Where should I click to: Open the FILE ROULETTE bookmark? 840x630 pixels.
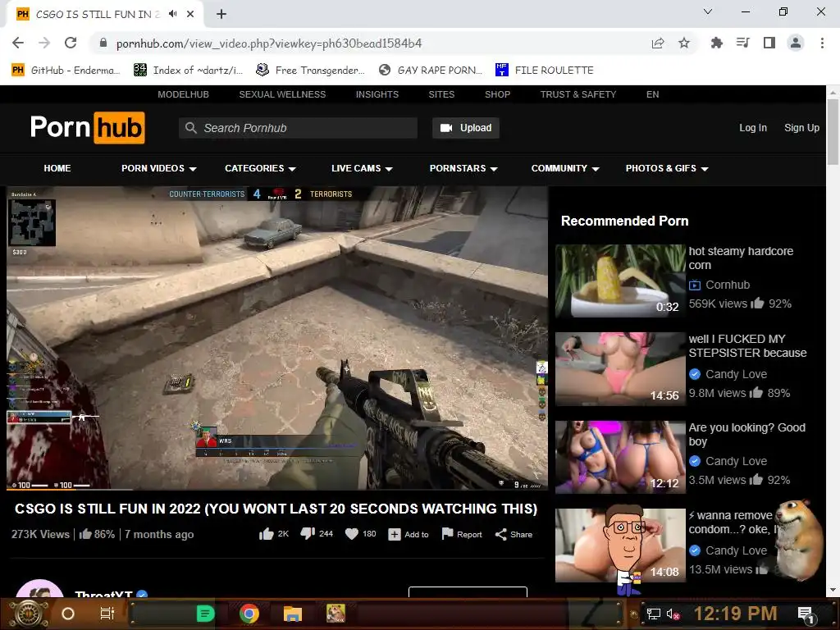point(545,70)
